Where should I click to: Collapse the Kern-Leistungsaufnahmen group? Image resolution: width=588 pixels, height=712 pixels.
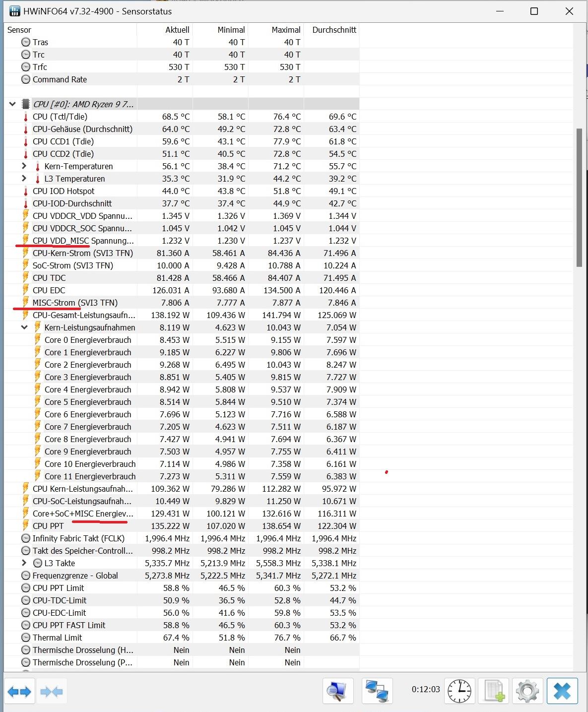[x=24, y=327]
